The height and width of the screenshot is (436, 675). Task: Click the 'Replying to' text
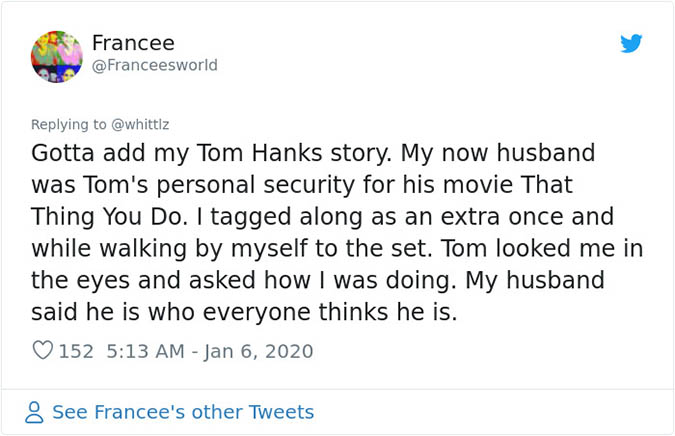pos(69,124)
